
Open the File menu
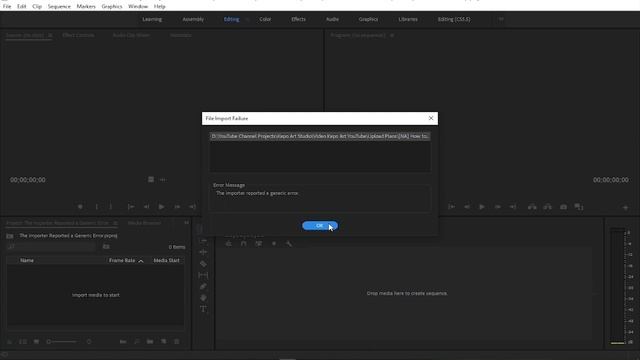click(x=7, y=7)
